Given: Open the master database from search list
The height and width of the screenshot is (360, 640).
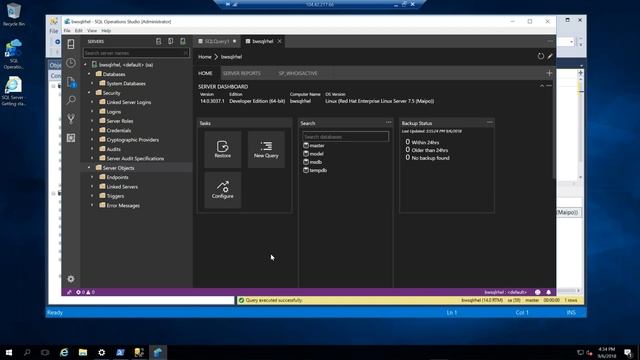Looking at the screenshot, I should (314, 145).
